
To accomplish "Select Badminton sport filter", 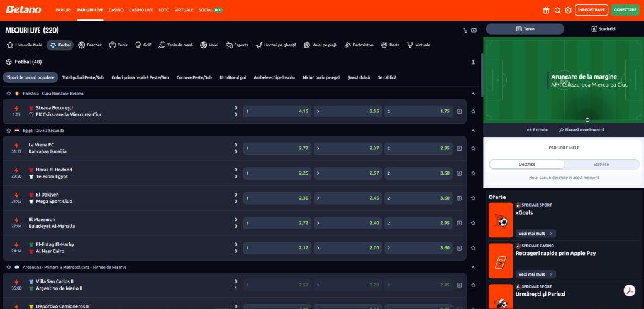I will (x=359, y=45).
